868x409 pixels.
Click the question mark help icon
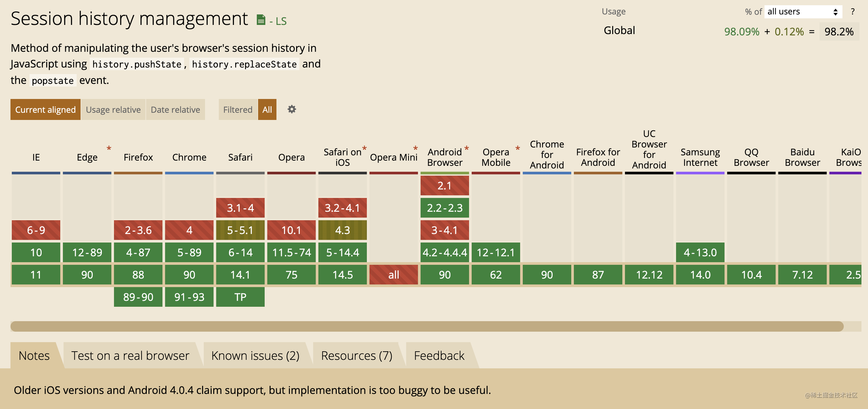tap(852, 11)
